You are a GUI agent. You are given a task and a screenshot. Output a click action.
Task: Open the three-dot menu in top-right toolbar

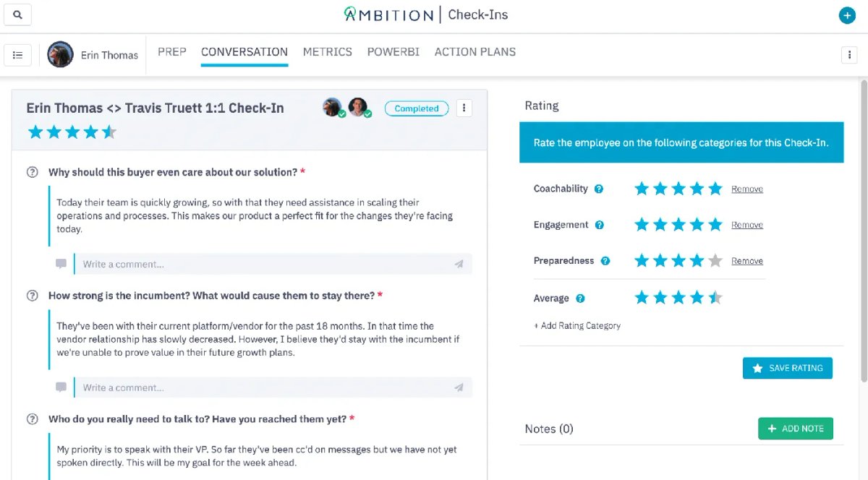pos(848,55)
